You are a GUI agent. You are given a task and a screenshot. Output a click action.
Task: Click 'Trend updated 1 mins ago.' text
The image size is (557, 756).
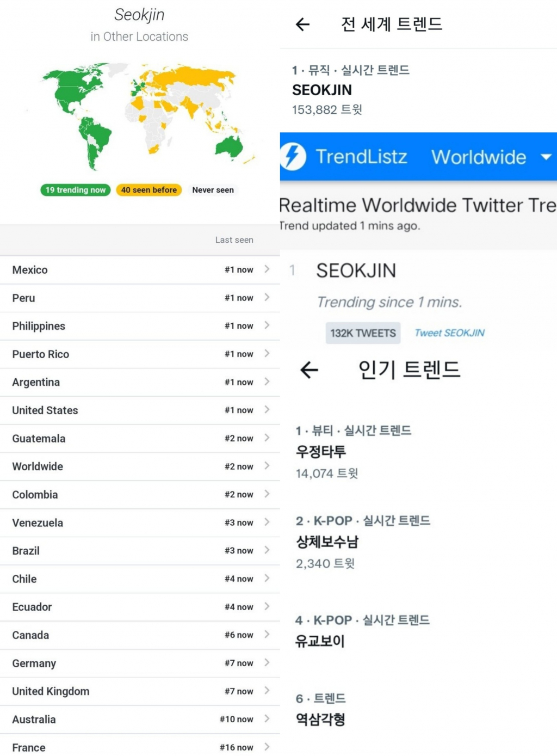[x=350, y=226]
